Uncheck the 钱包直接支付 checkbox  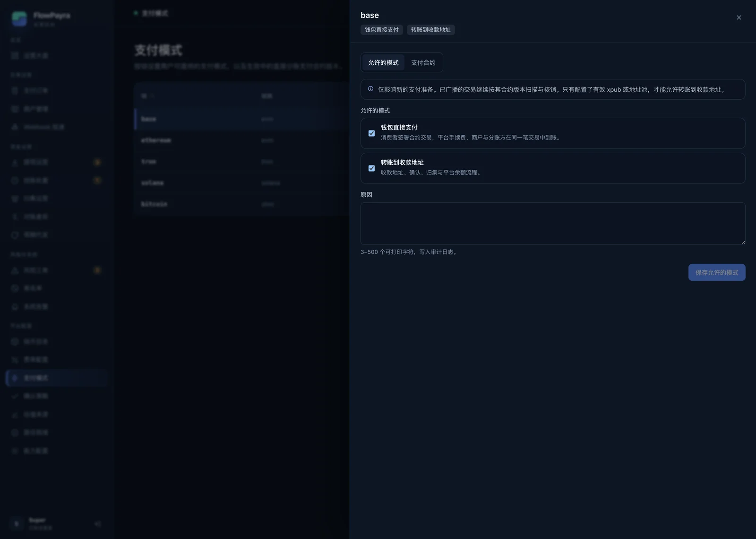click(371, 133)
